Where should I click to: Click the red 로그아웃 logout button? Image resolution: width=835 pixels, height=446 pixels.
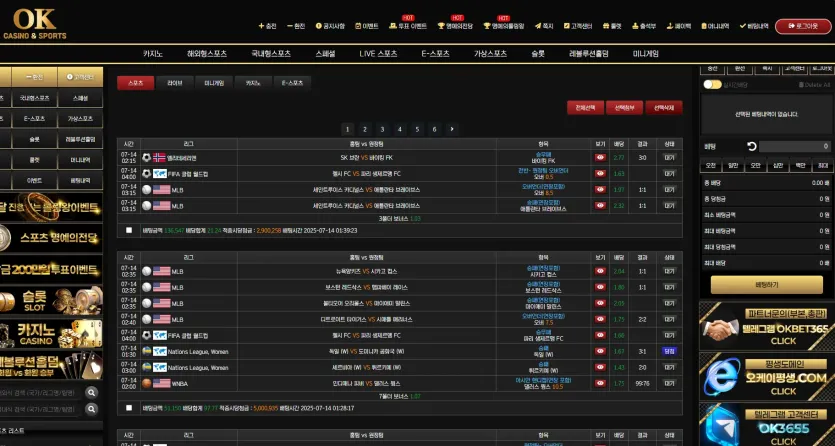(x=803, y=26)
